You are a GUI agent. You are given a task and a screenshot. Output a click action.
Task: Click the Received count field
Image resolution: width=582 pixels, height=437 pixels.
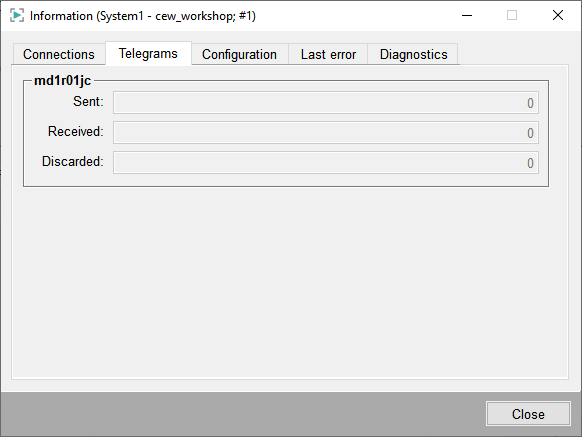tap(326, 133)
